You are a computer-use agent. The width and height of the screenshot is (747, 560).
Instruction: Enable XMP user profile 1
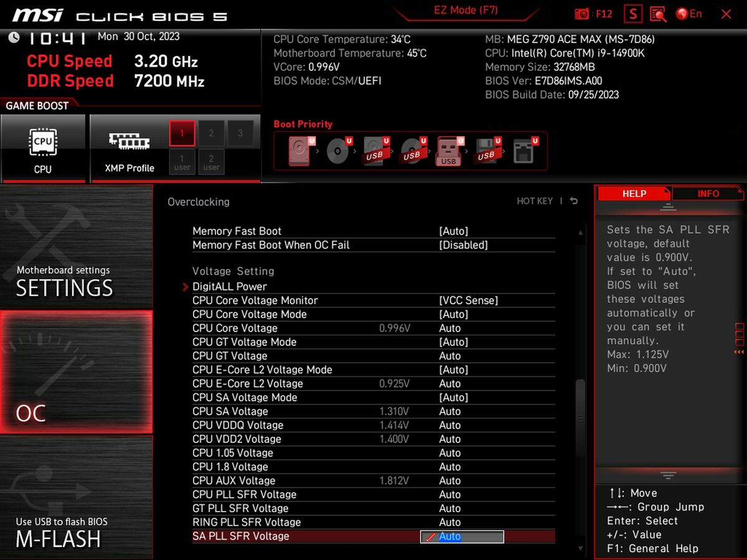(182, 162)
